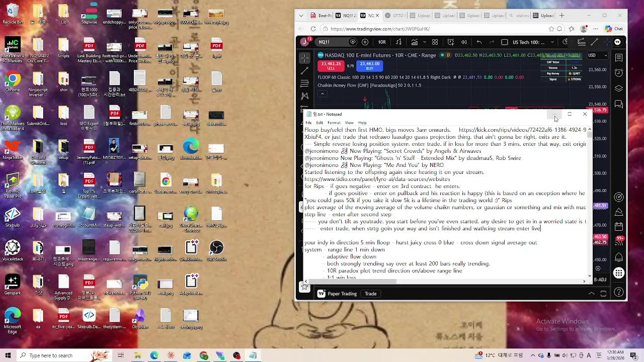Image resolution: width=644 pixels, height=362 pixels.
Task: Open the Edge Copilot Chat button
Action: [x=614, y=29]
